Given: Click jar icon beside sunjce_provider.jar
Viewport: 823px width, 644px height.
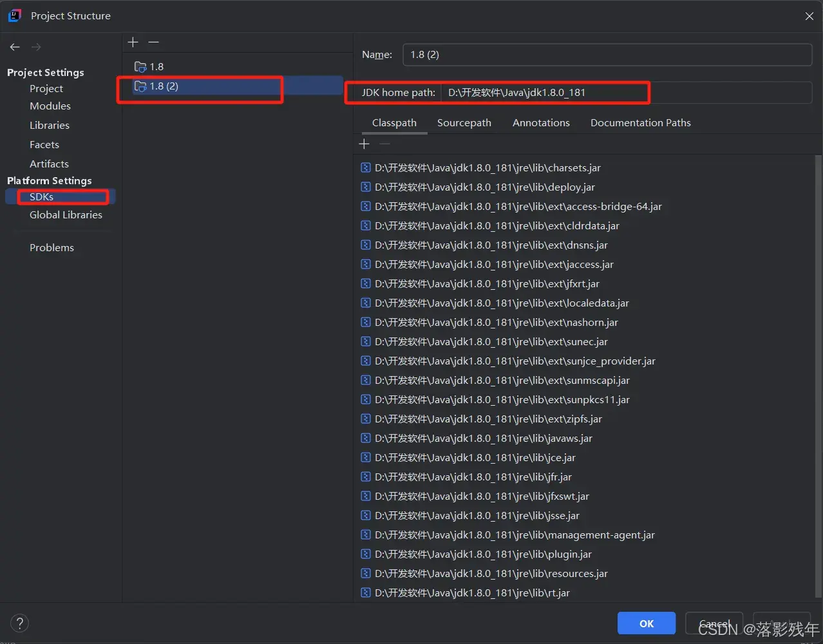Looking at the screenshot, I should coord(365,361).
